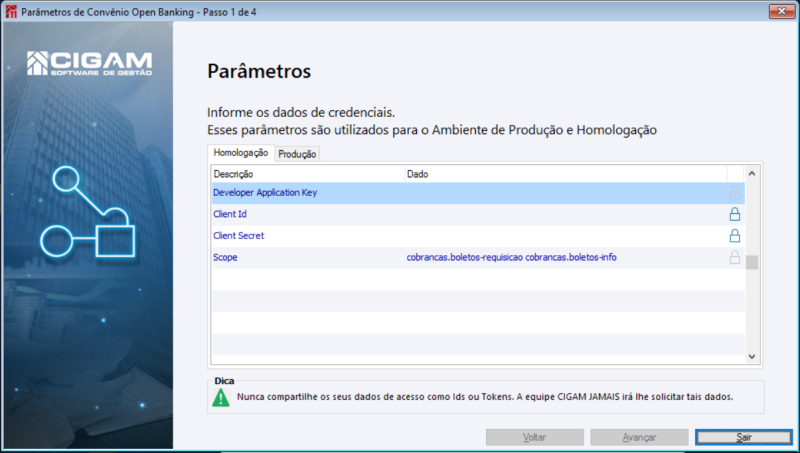Select the Client Secret description cell
Viewport: 800px width, 453px height.
(x=308, y=236)
